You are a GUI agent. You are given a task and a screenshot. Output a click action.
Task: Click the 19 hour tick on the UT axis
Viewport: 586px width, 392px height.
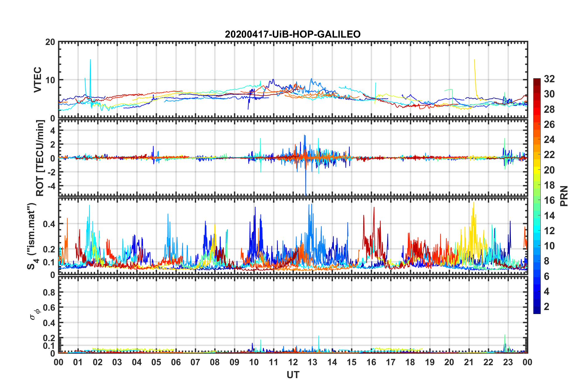tap(430, 362)
